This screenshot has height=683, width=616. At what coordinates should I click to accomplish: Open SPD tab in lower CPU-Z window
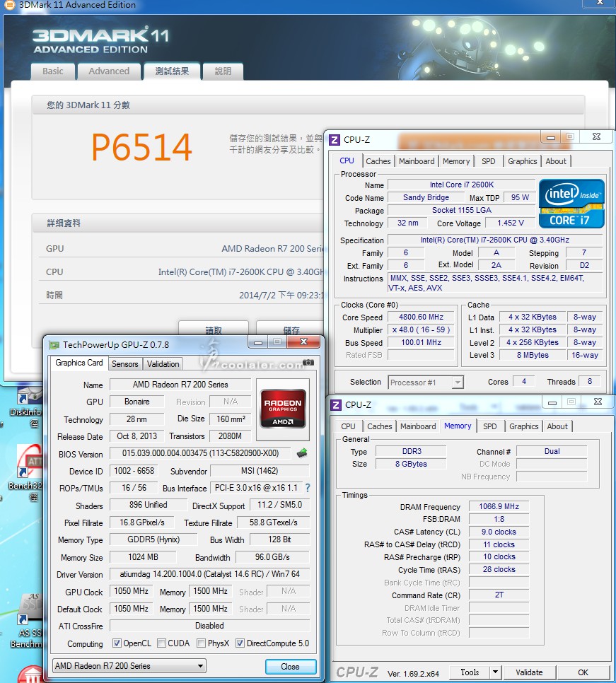(x=489, y=427)
